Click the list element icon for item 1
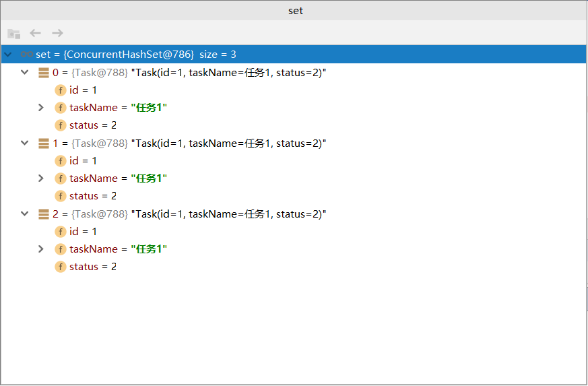Screen dimensions: 588x386 44,143
